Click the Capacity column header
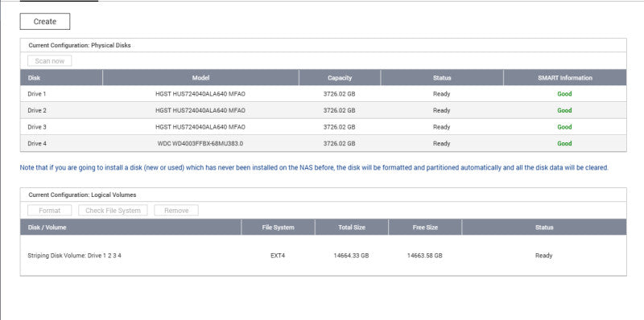This screenshot has width=644, height=320. point(340,77)
